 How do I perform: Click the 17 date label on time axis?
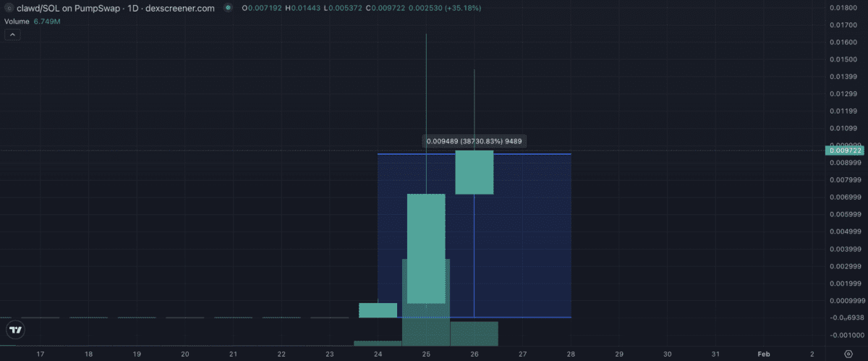click(41, 354)
